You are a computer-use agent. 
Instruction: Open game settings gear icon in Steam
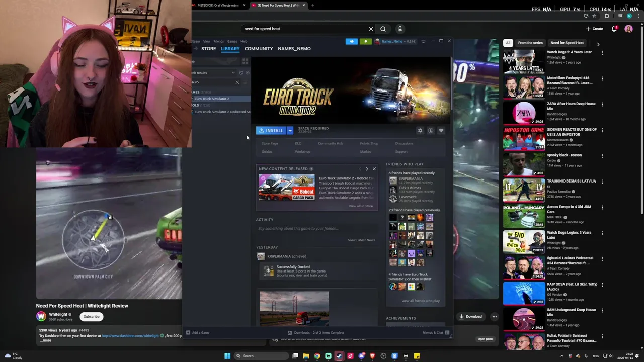tap(420, 131)
